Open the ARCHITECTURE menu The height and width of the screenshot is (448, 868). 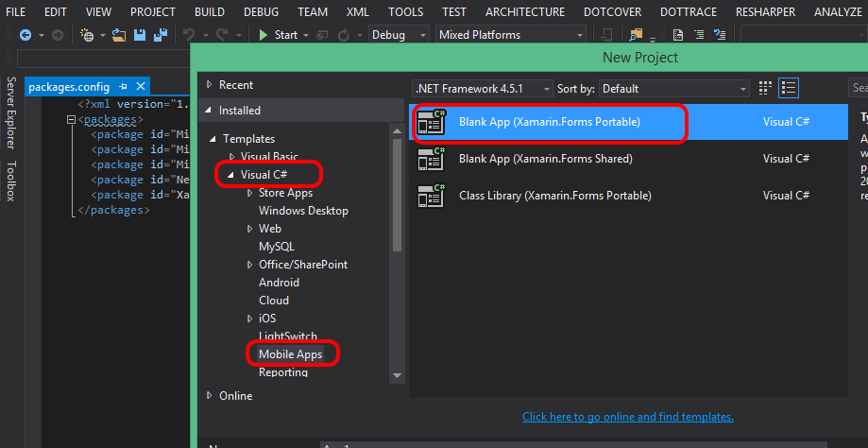525,11
